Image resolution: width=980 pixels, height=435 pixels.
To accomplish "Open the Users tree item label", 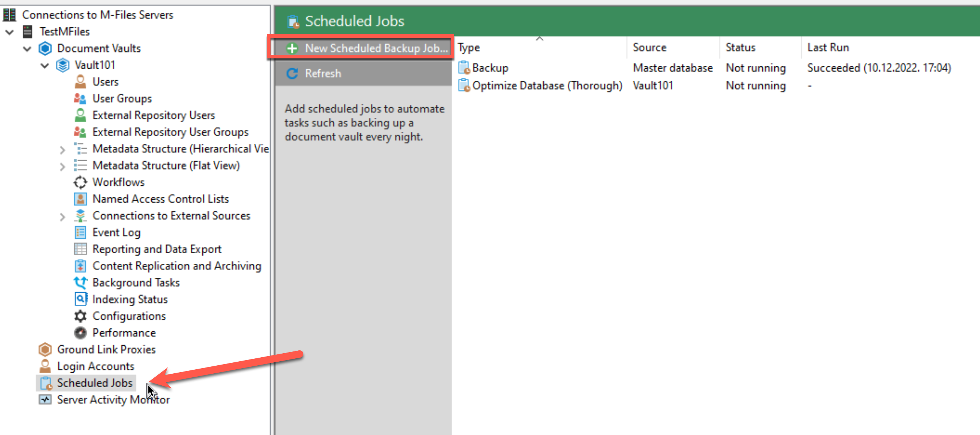I will (105, 81).
